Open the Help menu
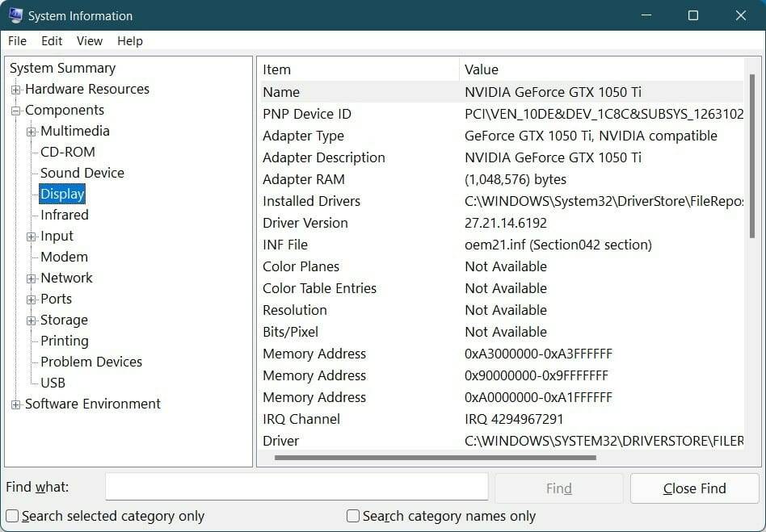 pyautogui.click(x=131, y=41)
